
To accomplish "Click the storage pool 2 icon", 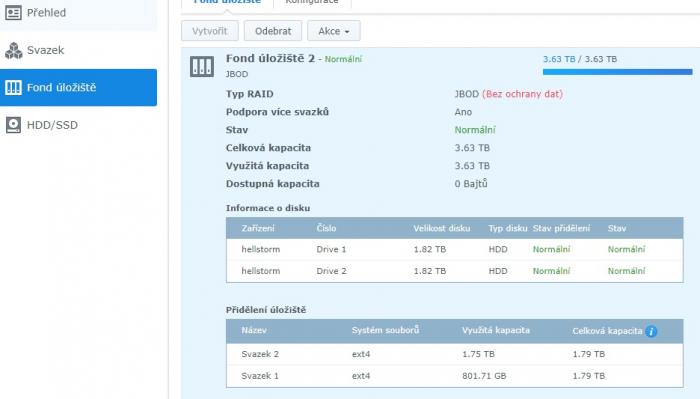I will pos(202,66).
